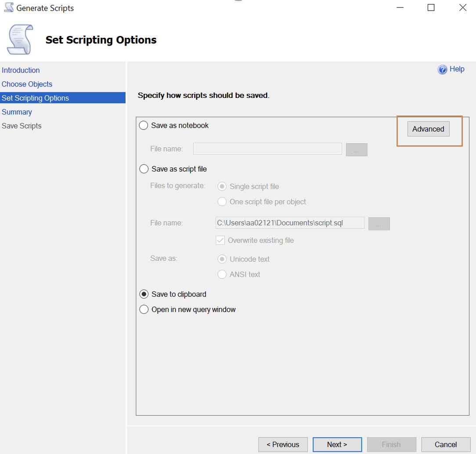Screen dimensions: 476x454
Task: Choose Open in new query window
Action: (x=144, y=310)
